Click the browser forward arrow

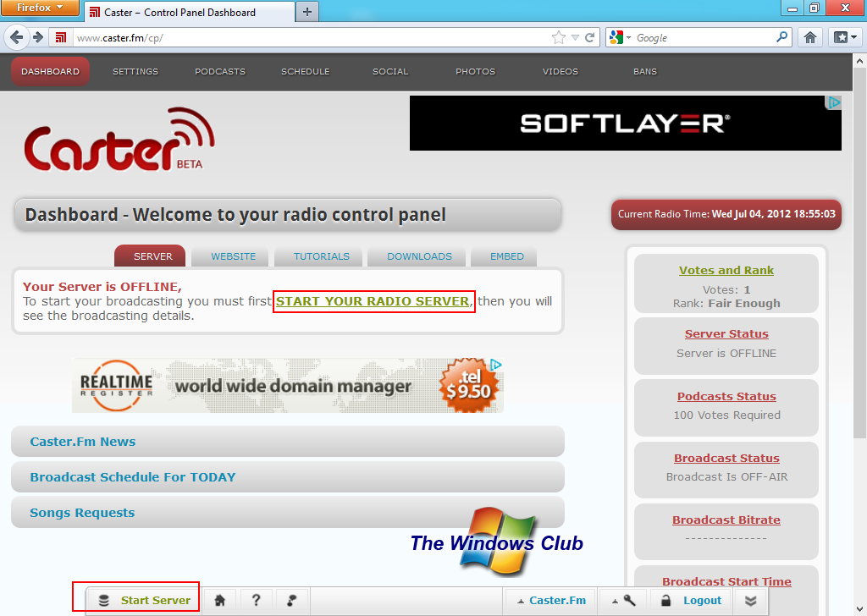38,37
